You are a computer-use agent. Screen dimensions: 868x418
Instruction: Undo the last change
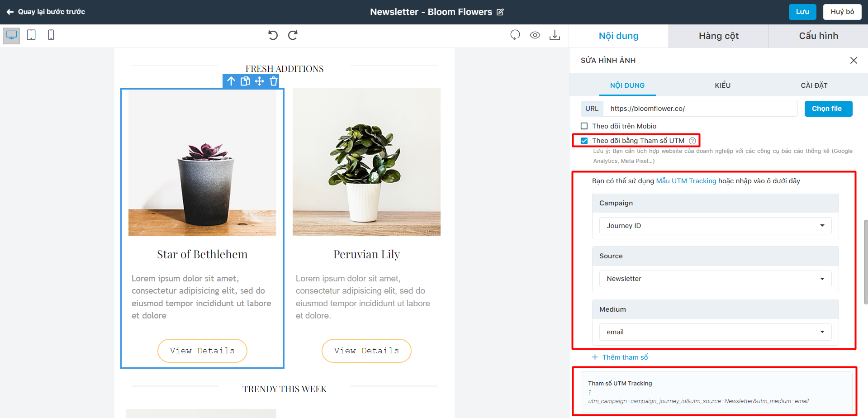(273, 35)
